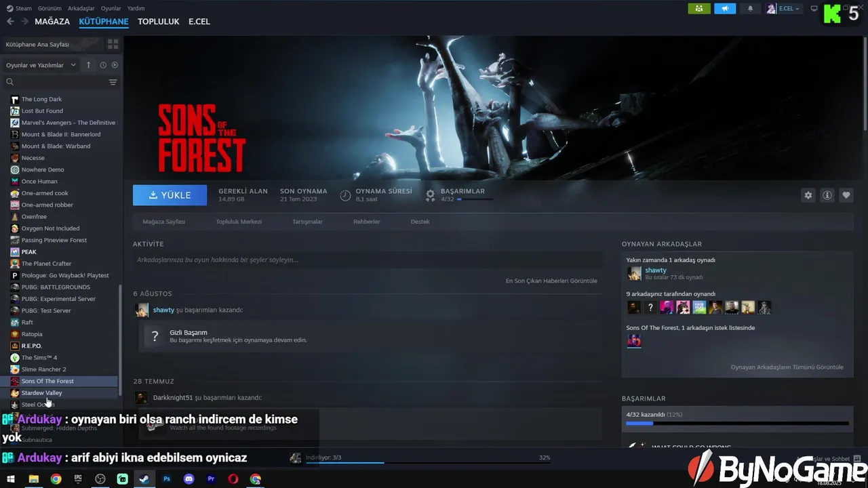Open game settings gear for Sons Of The Forest

pyautogui.click(x=808, y=195)
